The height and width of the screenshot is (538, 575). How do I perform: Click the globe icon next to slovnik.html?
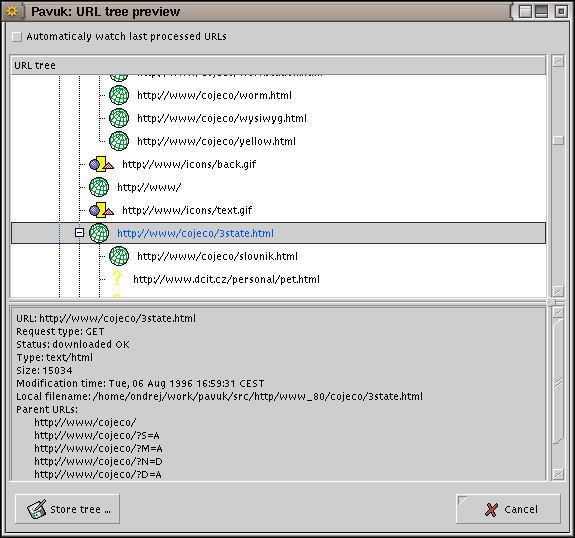pyautogui.click(x=119, y=256)
